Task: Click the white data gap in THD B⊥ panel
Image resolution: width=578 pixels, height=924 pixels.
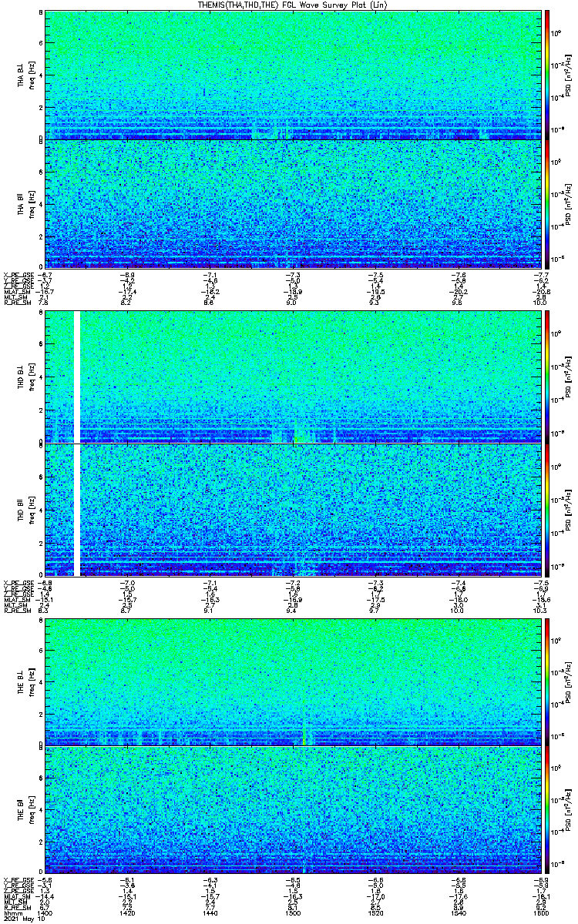Action: click(77, 377)
